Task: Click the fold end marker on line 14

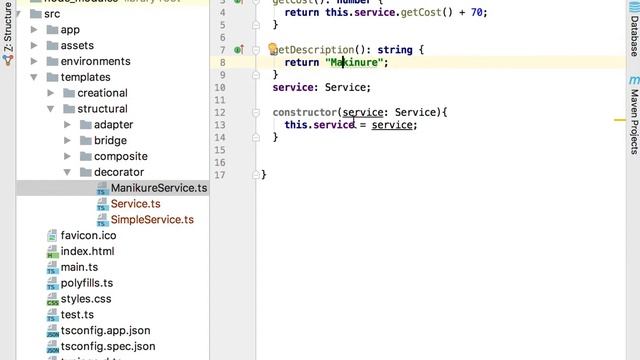Action: [256, 138]
